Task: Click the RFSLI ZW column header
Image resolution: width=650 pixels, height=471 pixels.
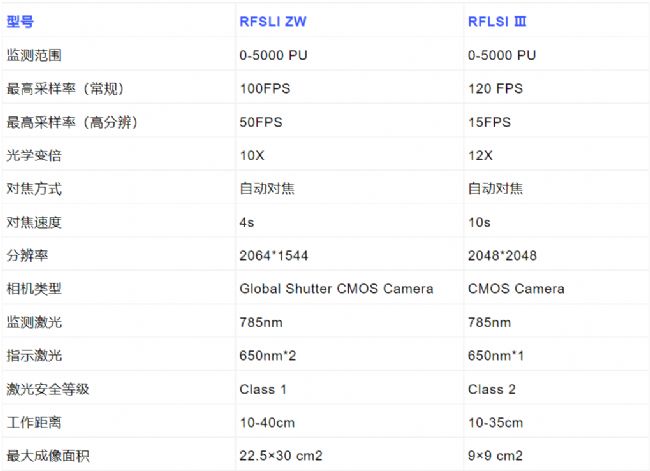Action: point(275,20)
